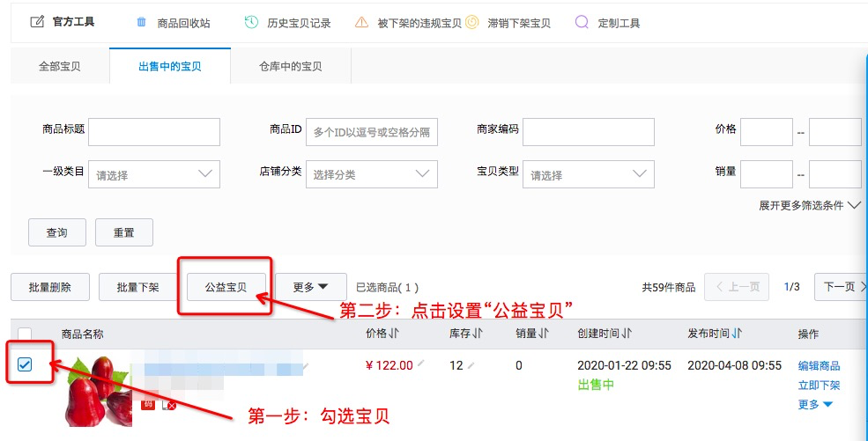The height and width of the screenshot is (441, 868).
Task: Sort by 库存 column sort icon
Action: point(479,334)
